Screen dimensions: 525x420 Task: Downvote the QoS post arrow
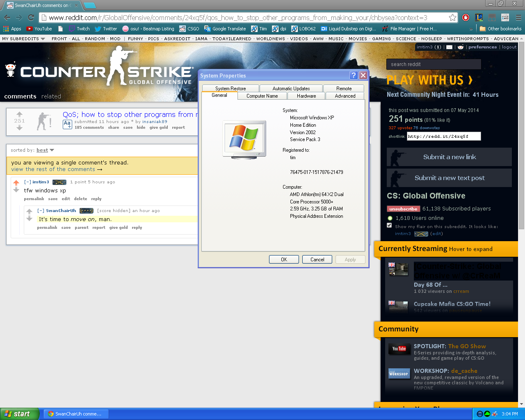point(19,128)
